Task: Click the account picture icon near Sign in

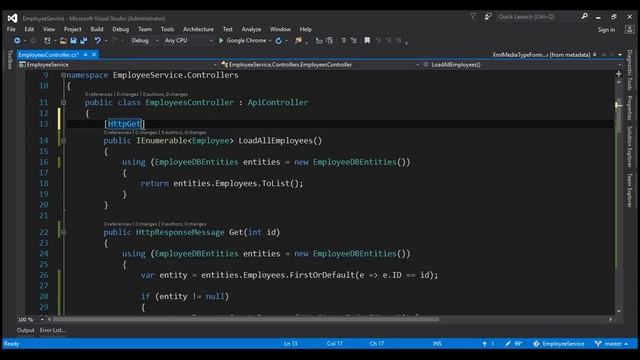Action: (x=629, y=29)
